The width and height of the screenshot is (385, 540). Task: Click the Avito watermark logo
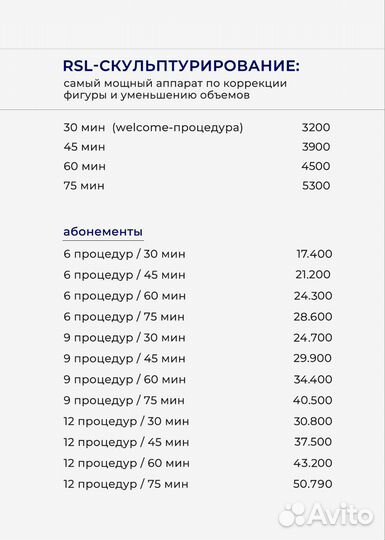[326, 515]
